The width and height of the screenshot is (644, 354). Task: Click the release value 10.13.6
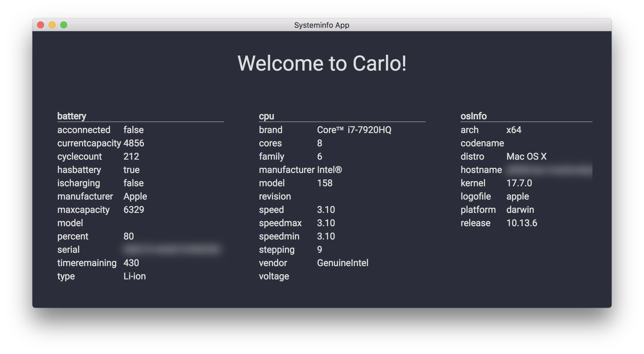[522, 223]
